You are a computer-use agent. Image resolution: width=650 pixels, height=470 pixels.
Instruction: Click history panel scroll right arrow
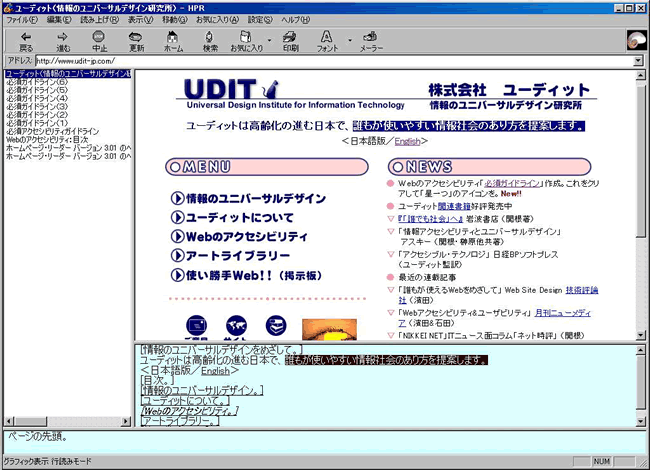click(126, 422)
